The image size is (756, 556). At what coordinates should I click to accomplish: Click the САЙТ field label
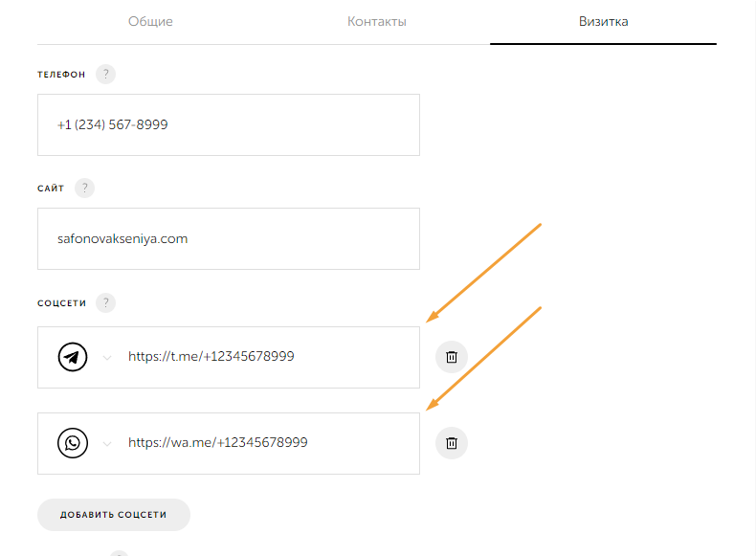click(x=51, y=189)
